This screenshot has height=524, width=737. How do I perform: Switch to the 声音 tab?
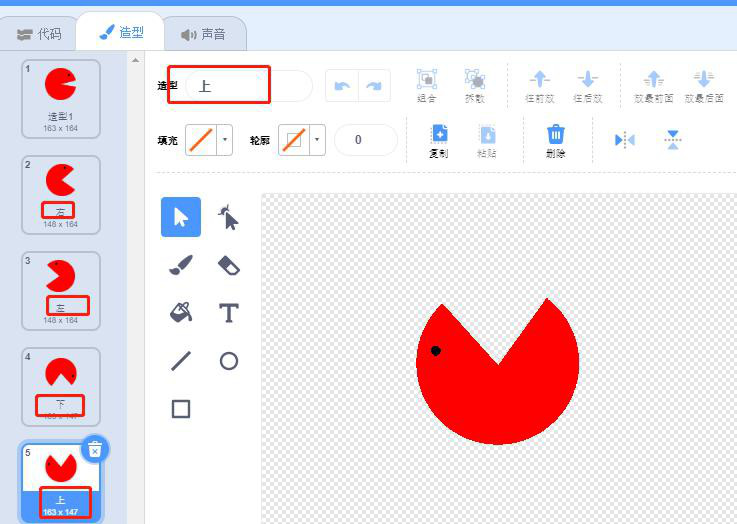[x=203, y=34]
